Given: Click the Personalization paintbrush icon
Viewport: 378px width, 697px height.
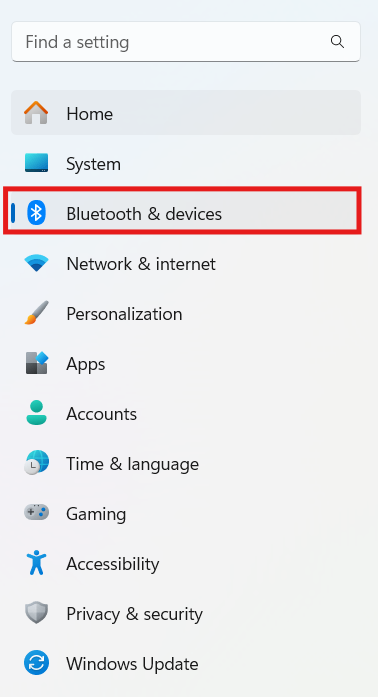Looking at the screenshot, I should tap(36, 313).
